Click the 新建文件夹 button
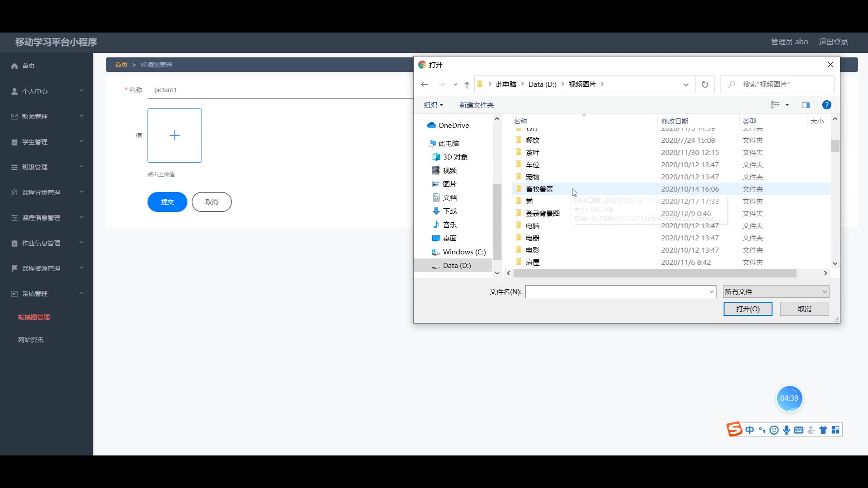Viewport: 868px width, 488px height. pos(476,105)
